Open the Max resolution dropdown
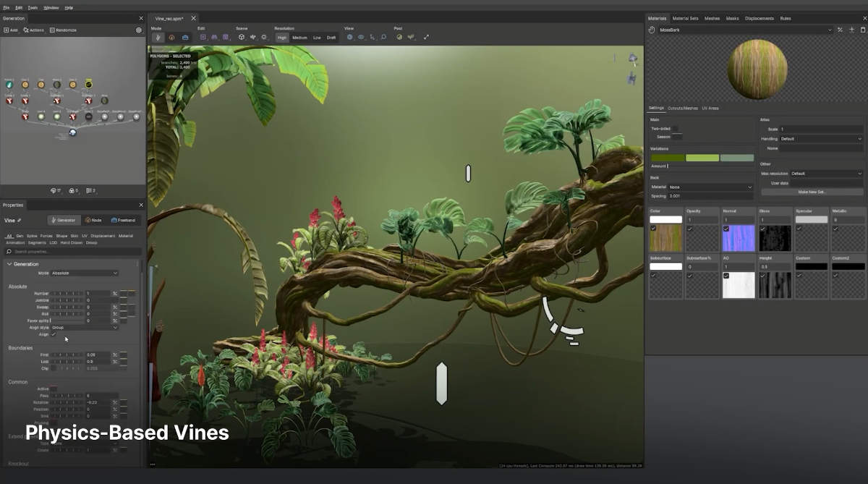 826,174
